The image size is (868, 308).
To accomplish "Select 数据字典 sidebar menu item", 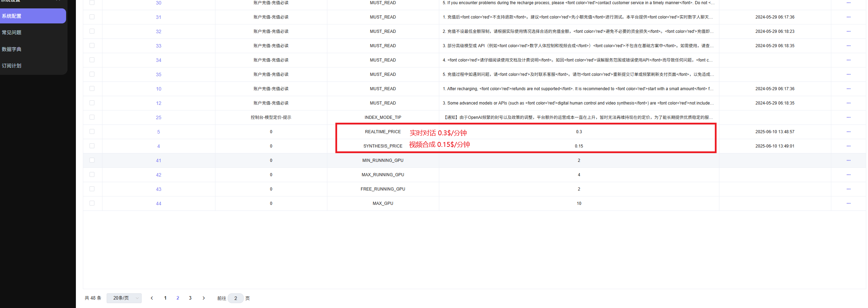I will (12, 49).
